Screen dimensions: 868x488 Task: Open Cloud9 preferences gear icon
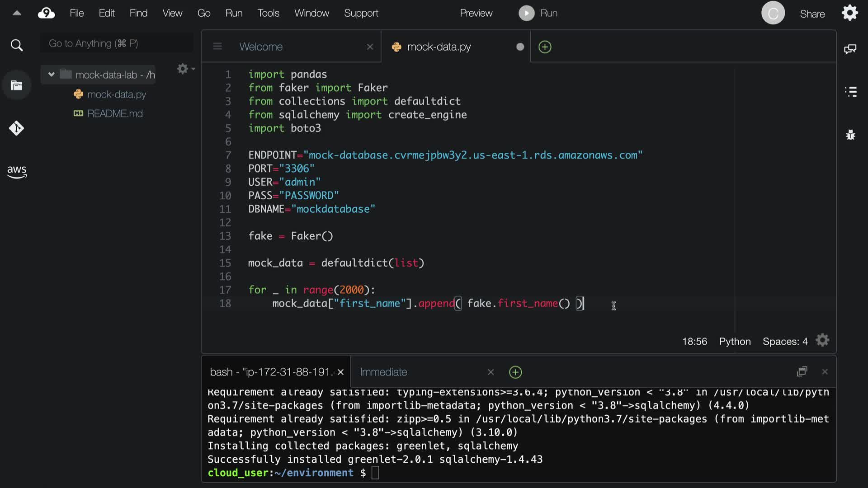(849, 13)
